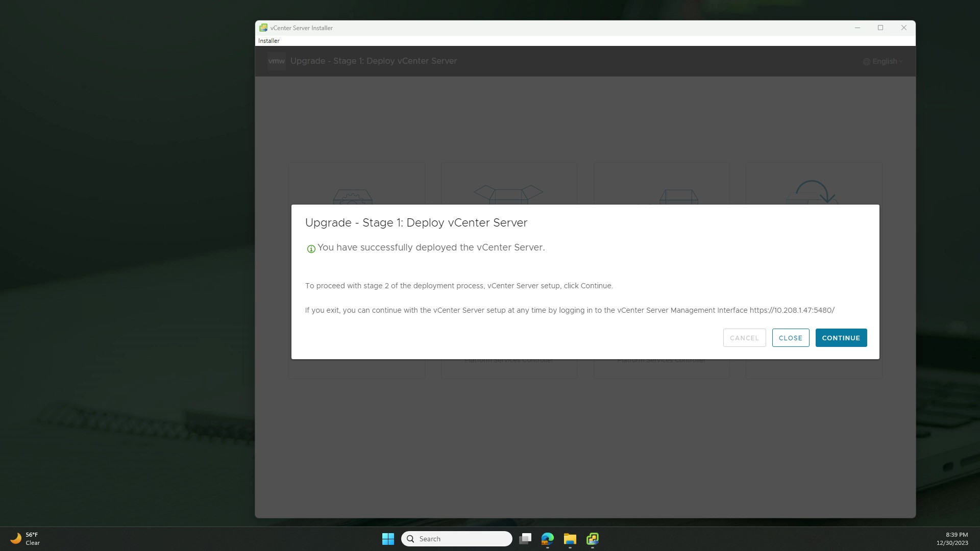Open Task View from the taskbar
Image resolution: width=980 pixels, height=551 pixels.
(x=525, y=539)
